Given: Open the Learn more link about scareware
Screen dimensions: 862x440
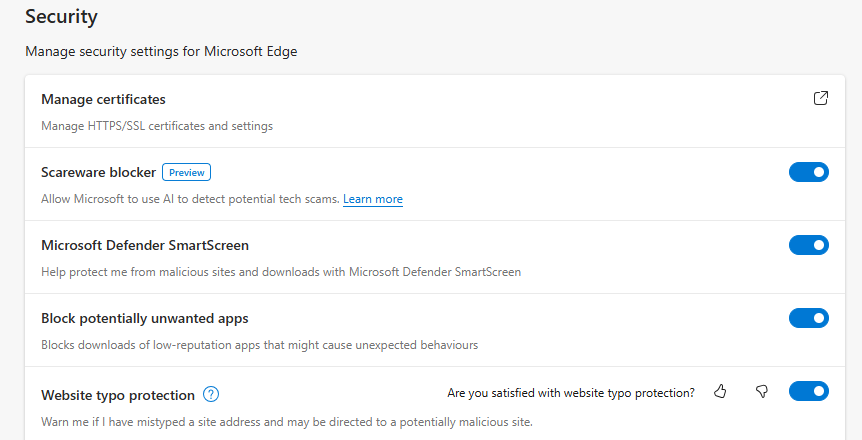Looking at the screenshot, I should 373,199.
